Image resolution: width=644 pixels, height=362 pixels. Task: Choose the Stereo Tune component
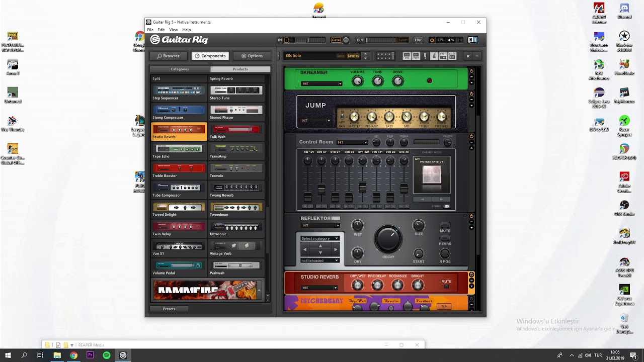point(236,93)
